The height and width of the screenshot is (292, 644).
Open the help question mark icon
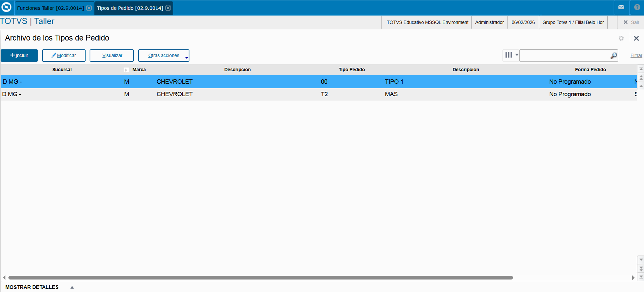point(637,7)
